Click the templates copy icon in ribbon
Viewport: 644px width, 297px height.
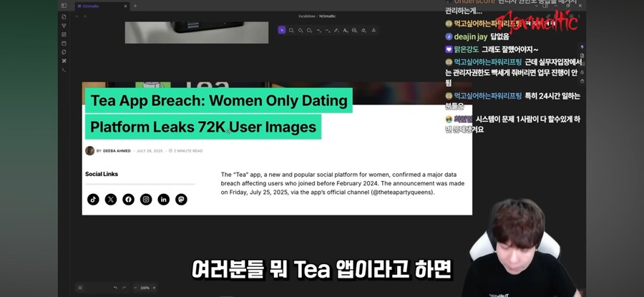64,52
